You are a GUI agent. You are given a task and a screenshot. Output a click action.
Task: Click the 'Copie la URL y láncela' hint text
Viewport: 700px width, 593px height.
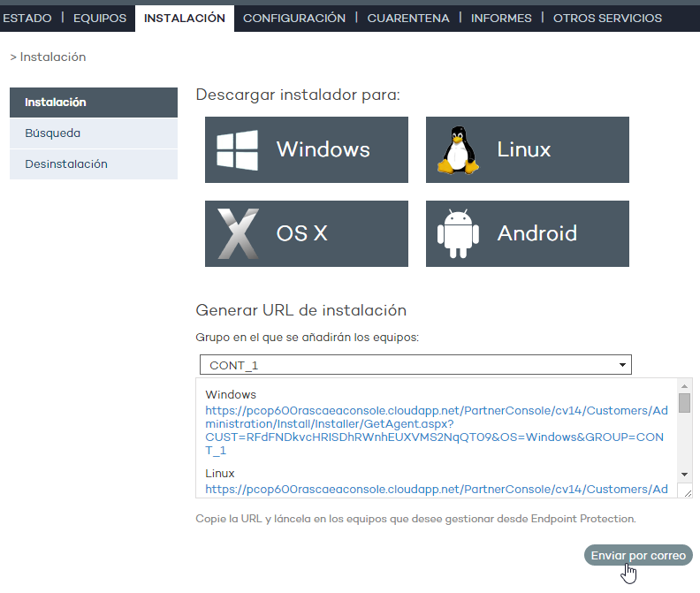pos(415,519)
